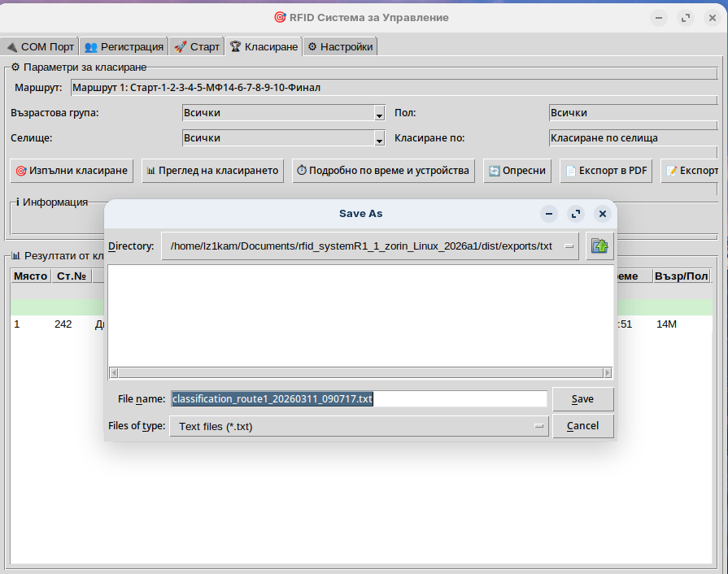
Task: Go to the Старт tab
Action: [197, 47]
